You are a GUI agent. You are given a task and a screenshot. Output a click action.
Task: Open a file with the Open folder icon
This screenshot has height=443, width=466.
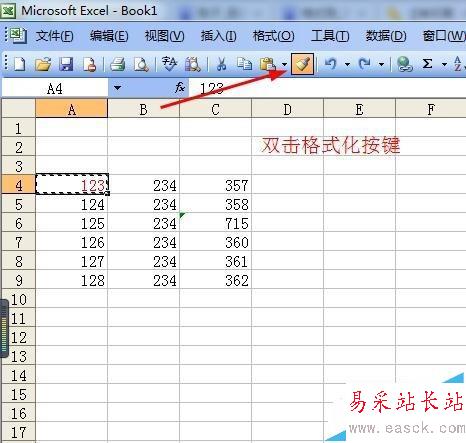tap(43, 64)
